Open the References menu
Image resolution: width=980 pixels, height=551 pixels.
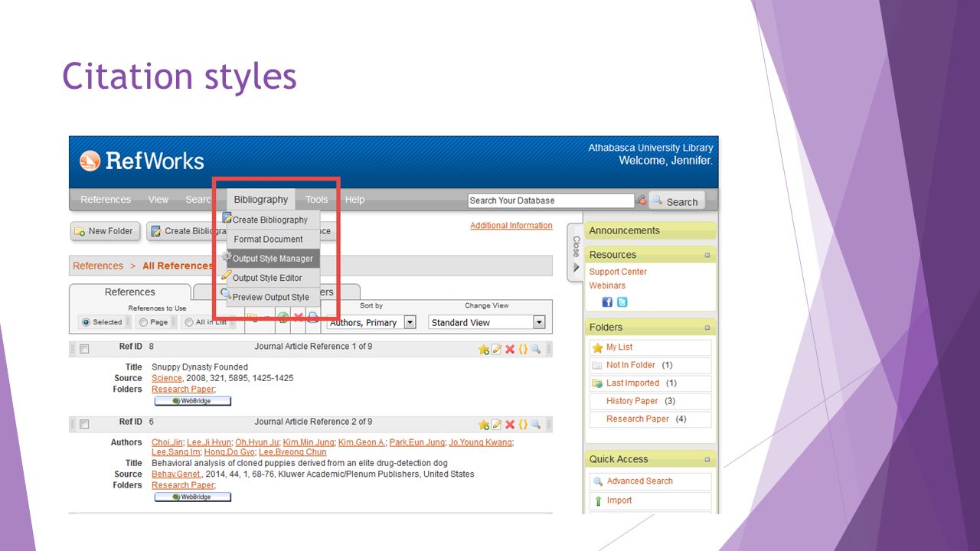(106, 200)
